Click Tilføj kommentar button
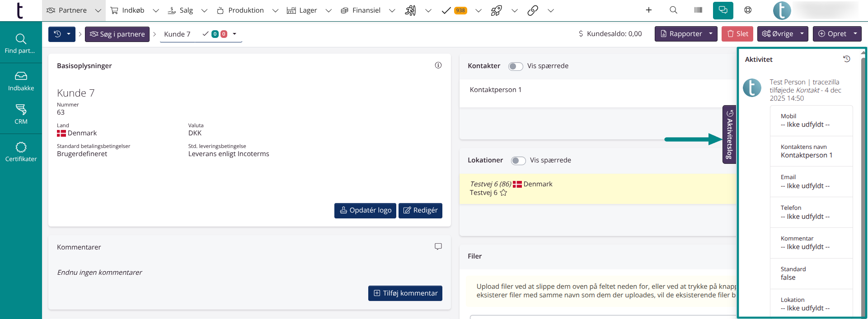This screenshot has width=868, height=319. click(405, 293)
